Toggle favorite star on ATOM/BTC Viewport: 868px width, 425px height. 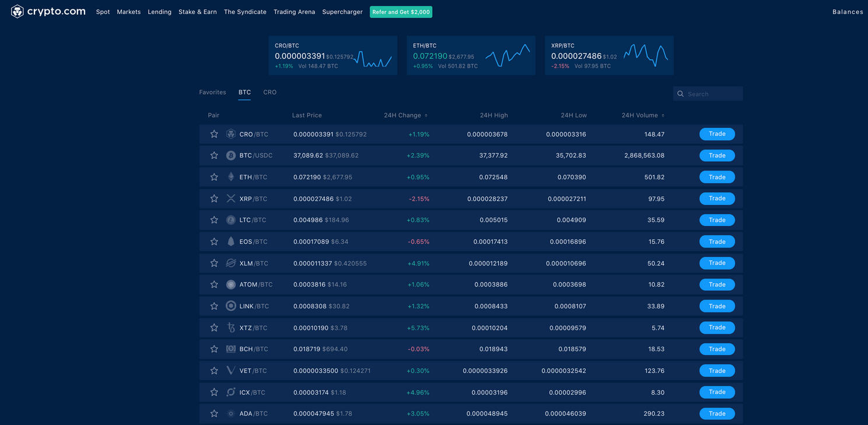pyautogui.click(x=214, y=285)
